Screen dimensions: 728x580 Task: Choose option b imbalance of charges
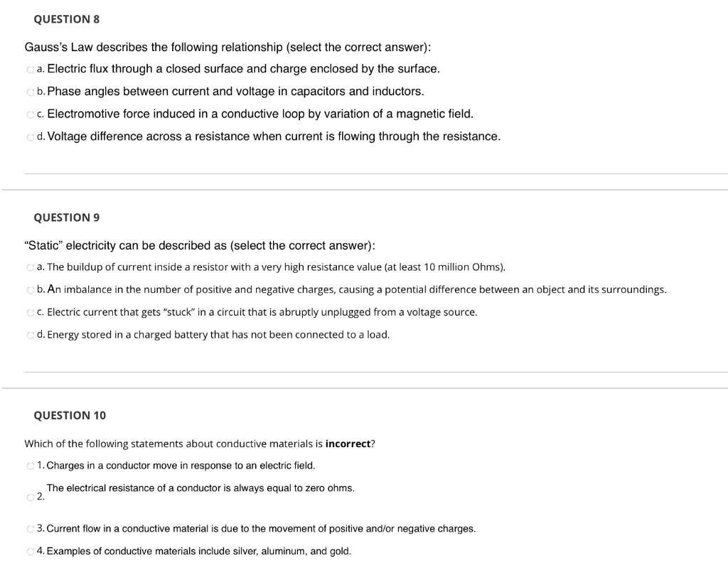pyautogui.click(x=31, y=290)
